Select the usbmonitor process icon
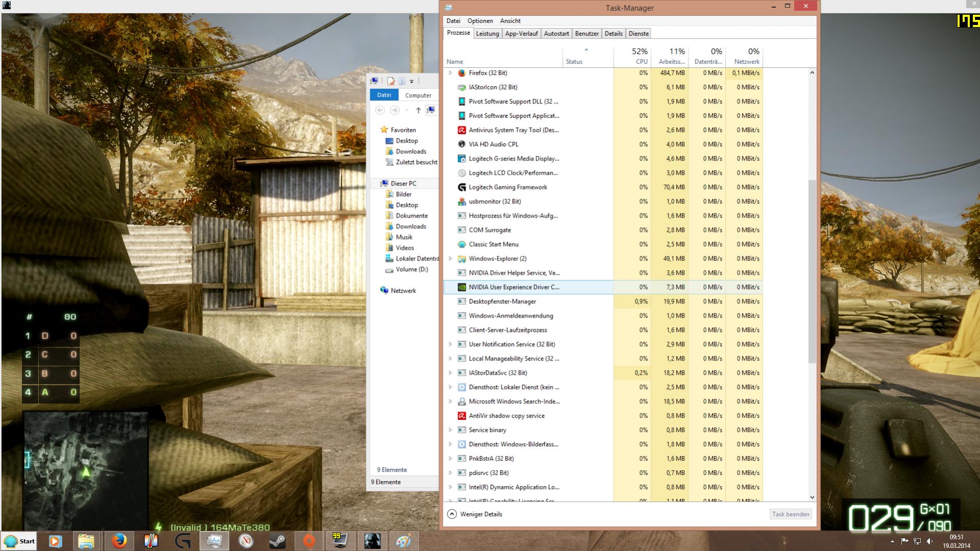This screenshot has width=980, height=551. tap(462, 202)
